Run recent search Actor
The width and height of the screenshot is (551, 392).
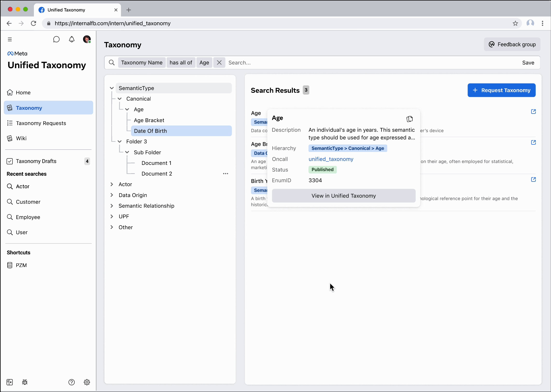coord(48,186)
